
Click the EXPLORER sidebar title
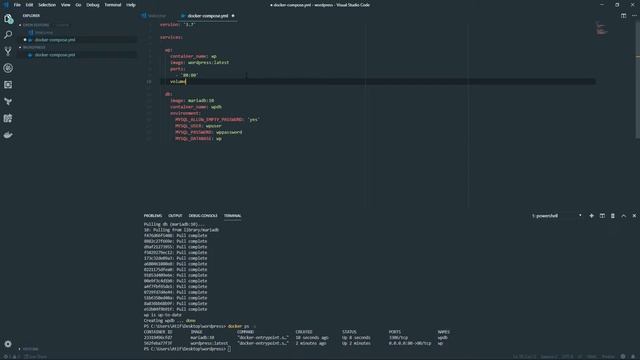pos(31,16)
